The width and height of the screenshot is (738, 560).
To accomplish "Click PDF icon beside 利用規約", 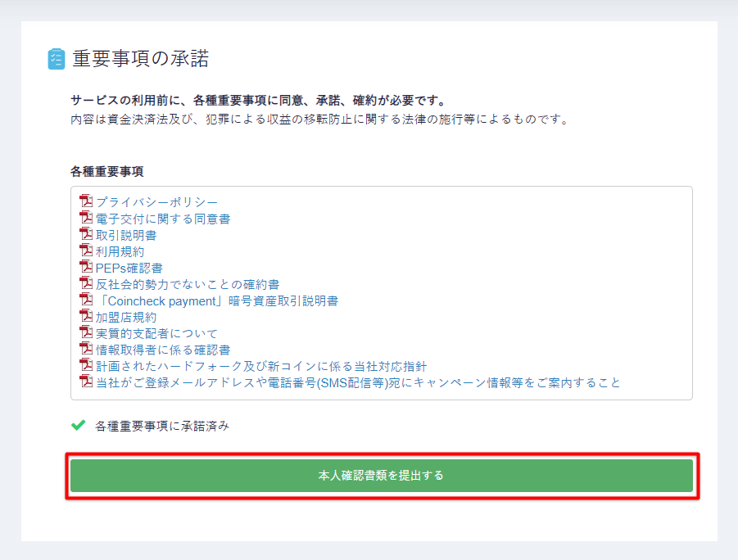I will pyautogui.click(x=86, y=251).
